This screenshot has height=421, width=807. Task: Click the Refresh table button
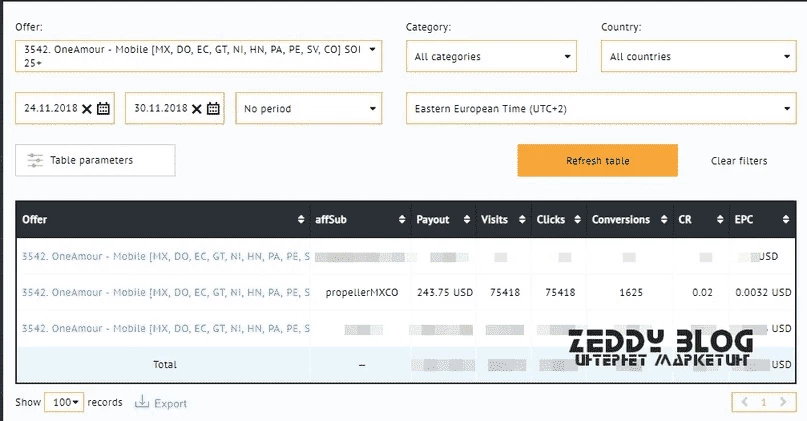click(598, 161)
